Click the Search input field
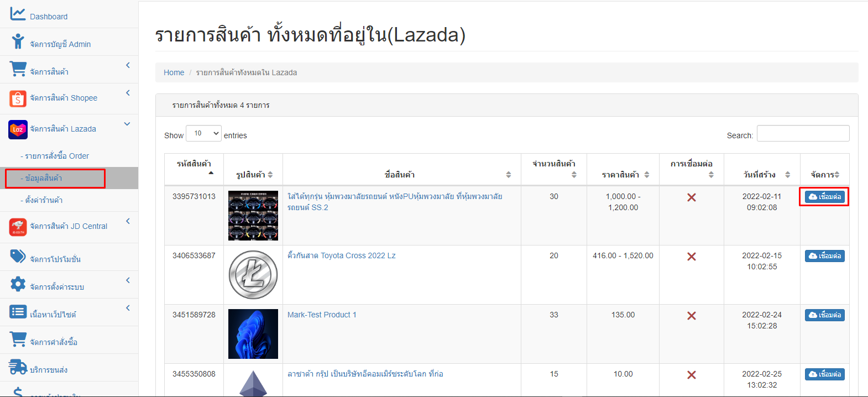 click(x=803, y=134)
